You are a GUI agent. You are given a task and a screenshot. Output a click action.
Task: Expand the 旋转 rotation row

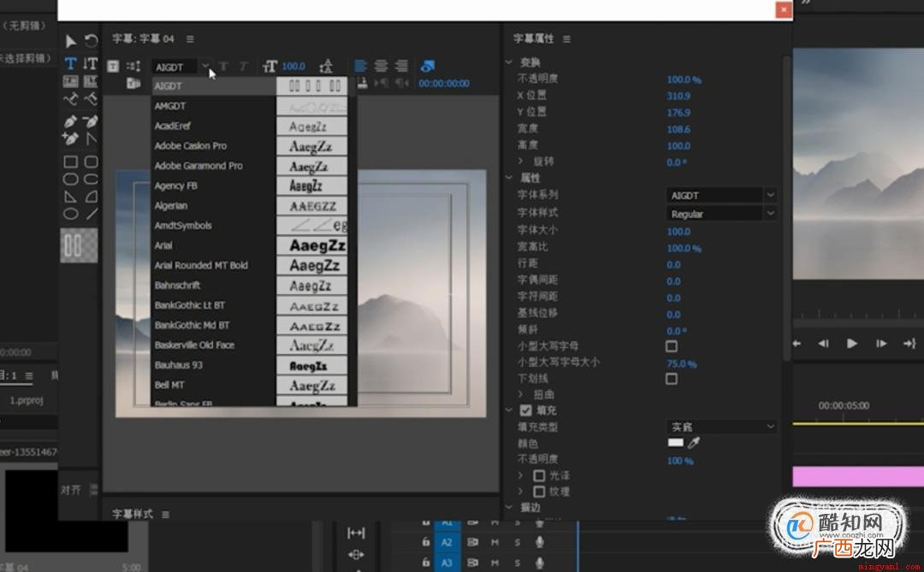520,161
